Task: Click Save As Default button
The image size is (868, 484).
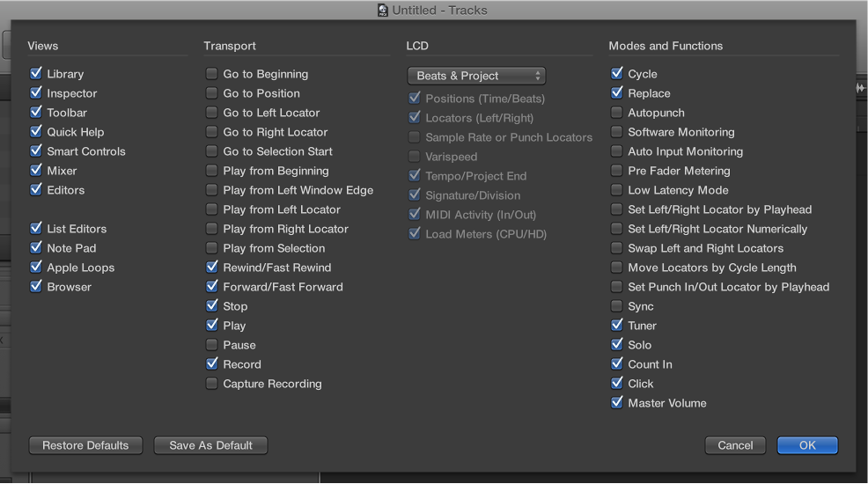Action: click(210, 445)
